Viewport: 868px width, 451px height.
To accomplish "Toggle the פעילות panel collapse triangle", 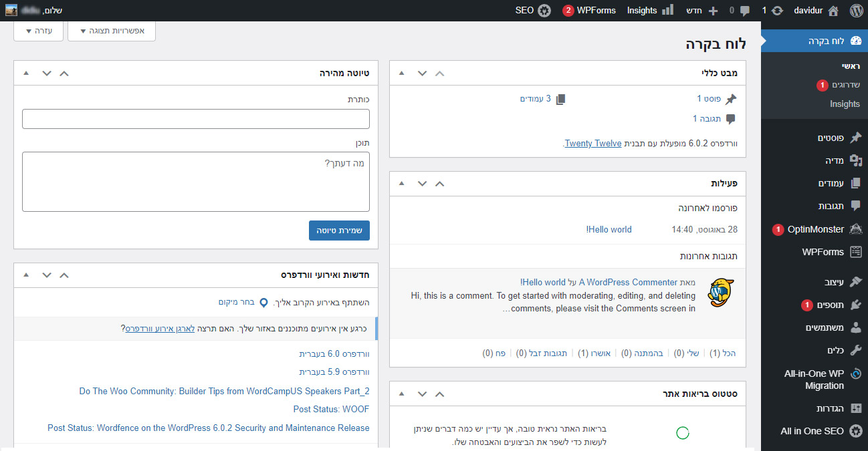I will 402,184.
